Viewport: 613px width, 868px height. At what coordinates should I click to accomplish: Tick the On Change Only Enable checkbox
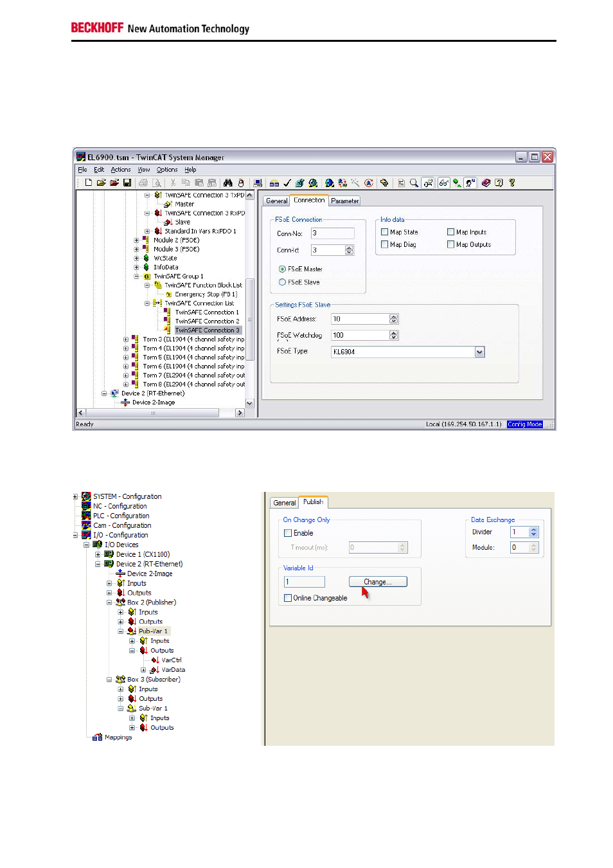pos(288,533)
